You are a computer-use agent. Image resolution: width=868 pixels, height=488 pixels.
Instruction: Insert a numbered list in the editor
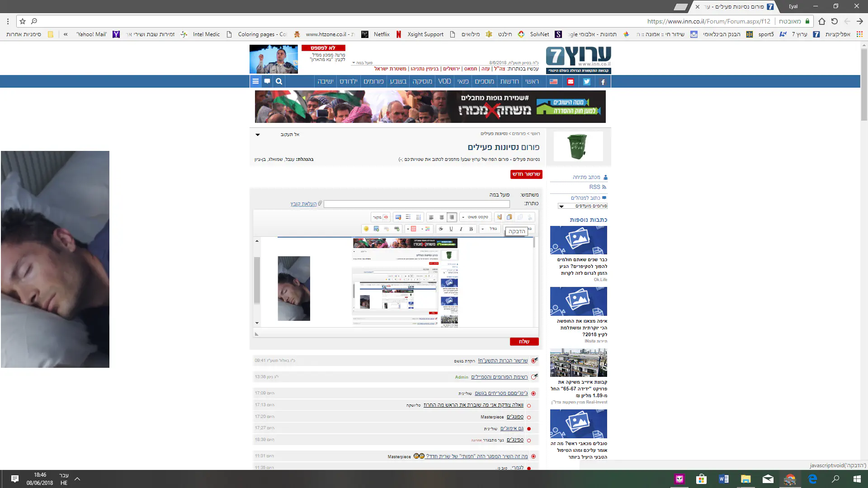coord(419,217)
